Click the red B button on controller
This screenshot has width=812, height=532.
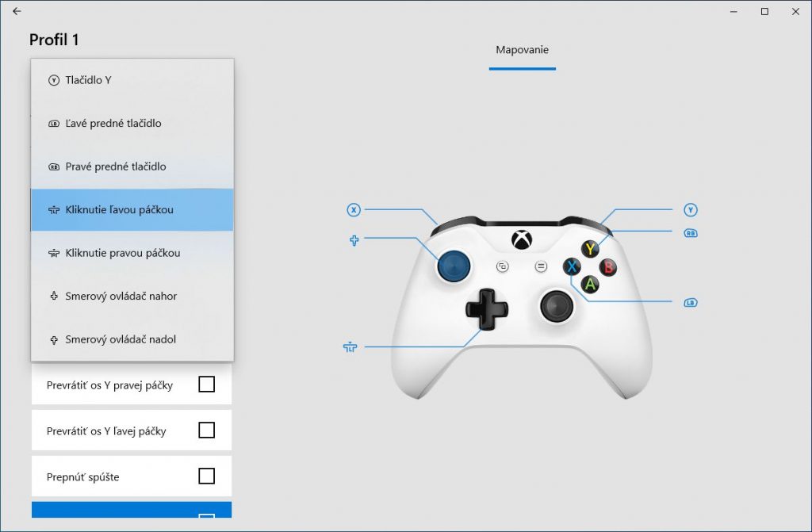point(608,267)
